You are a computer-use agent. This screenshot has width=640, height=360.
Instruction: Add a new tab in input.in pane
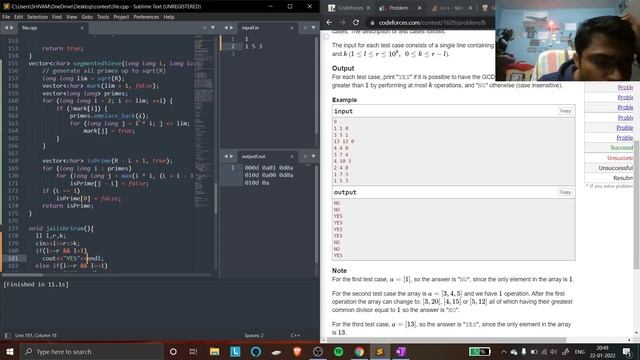305,28
